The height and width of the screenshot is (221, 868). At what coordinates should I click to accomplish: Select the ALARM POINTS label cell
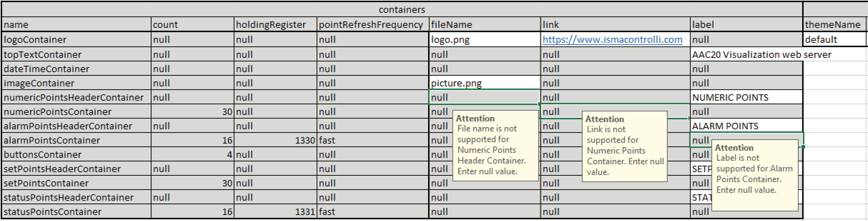(746, 126)
